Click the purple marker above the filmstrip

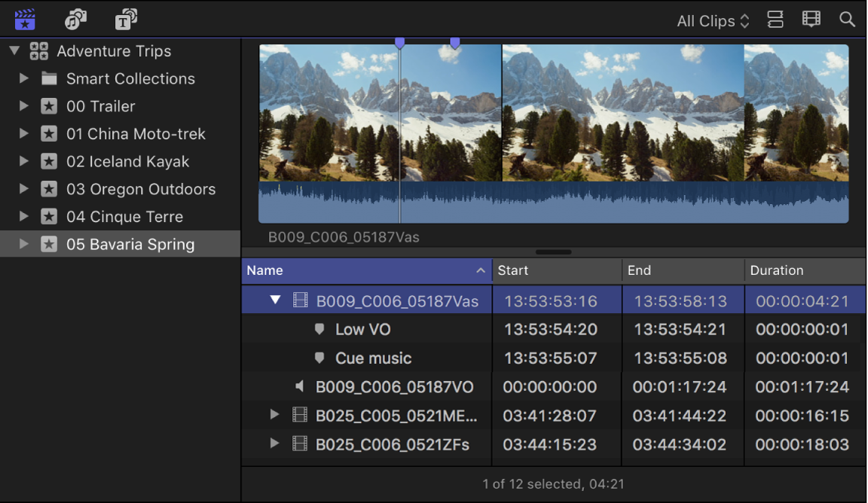(x=400, y=43)
